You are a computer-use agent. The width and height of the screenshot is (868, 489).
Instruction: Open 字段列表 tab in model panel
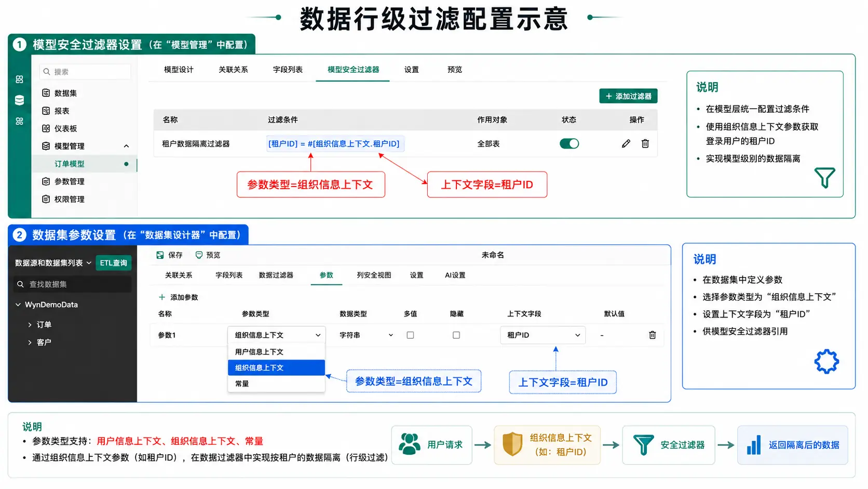[x=288, y=70]
